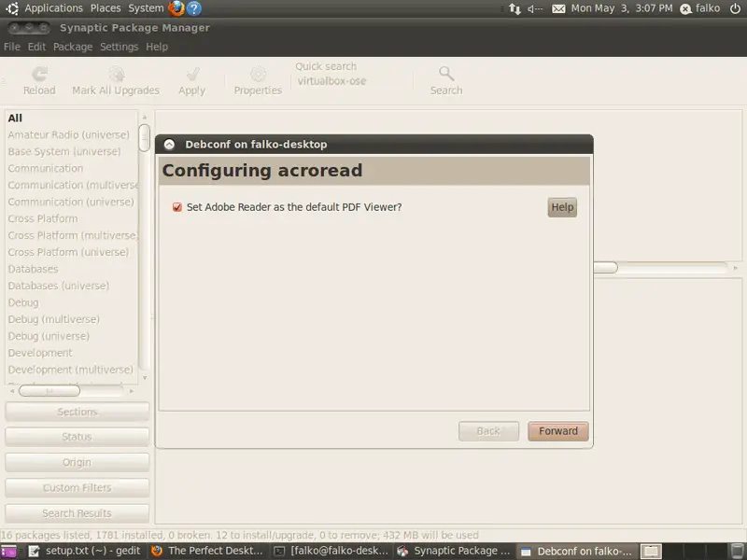Click the Reload toolbar icon
Screen dimensions: 747x560
point(39,74)
